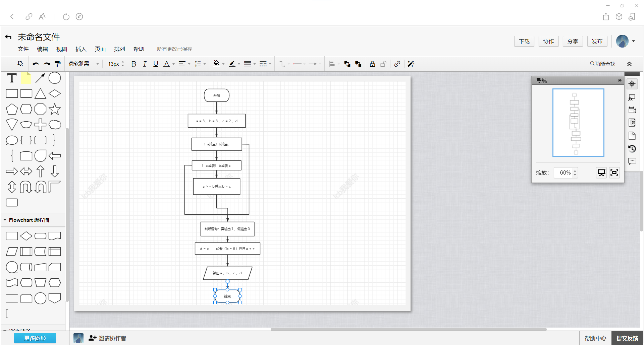
Task: Click fit-to-window zoom icon in navigator
Action: click(614, 172)
